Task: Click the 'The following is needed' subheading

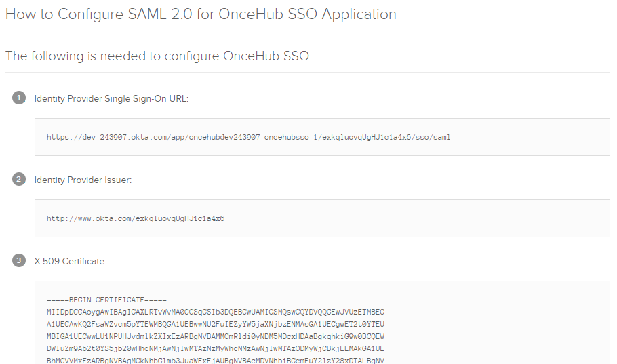Action: tap(157, 56)
